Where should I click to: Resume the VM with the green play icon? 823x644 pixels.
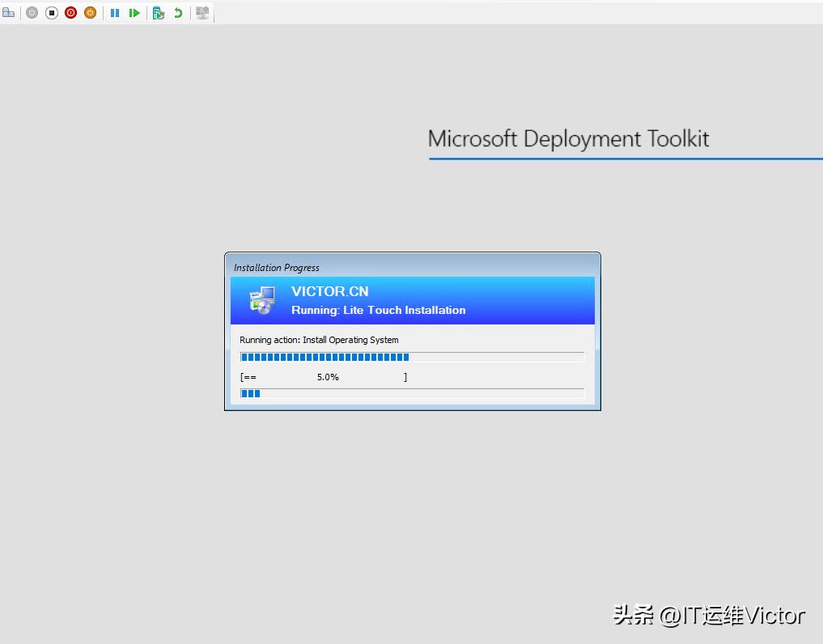coord(134,13)
